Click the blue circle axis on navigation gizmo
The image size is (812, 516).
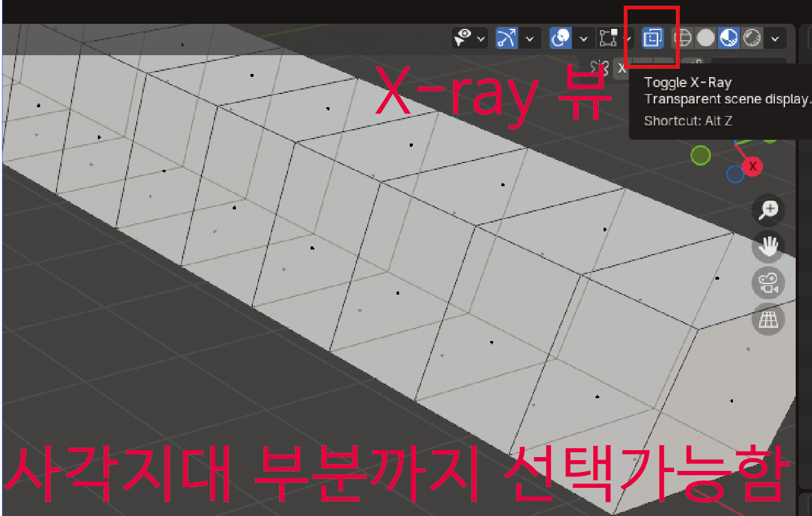point(735,174)
